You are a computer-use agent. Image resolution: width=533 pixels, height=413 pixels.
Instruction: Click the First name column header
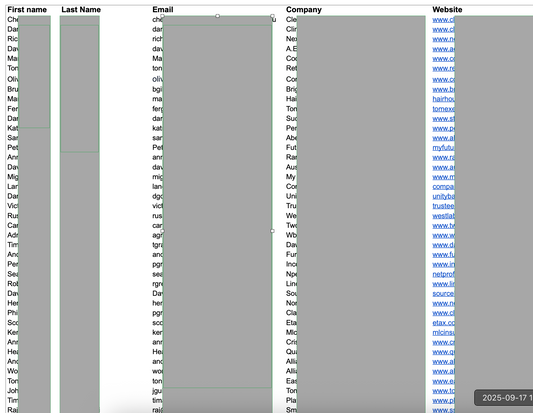pos(27,10)
